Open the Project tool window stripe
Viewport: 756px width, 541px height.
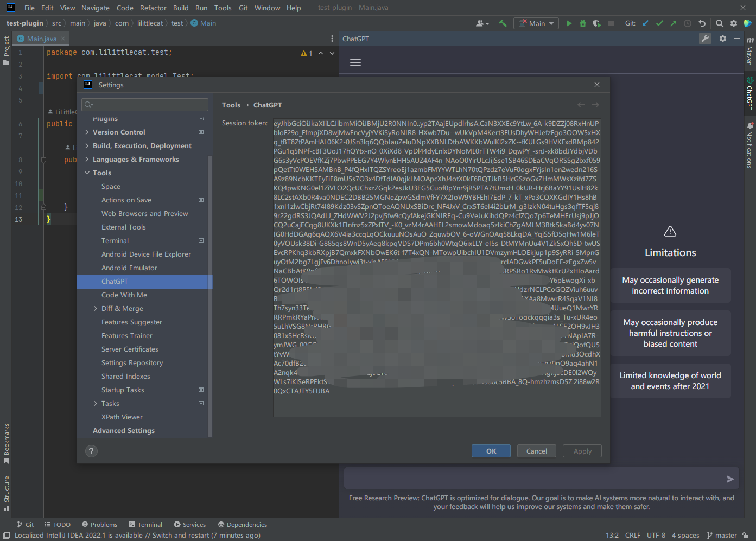tap(7, 50)
